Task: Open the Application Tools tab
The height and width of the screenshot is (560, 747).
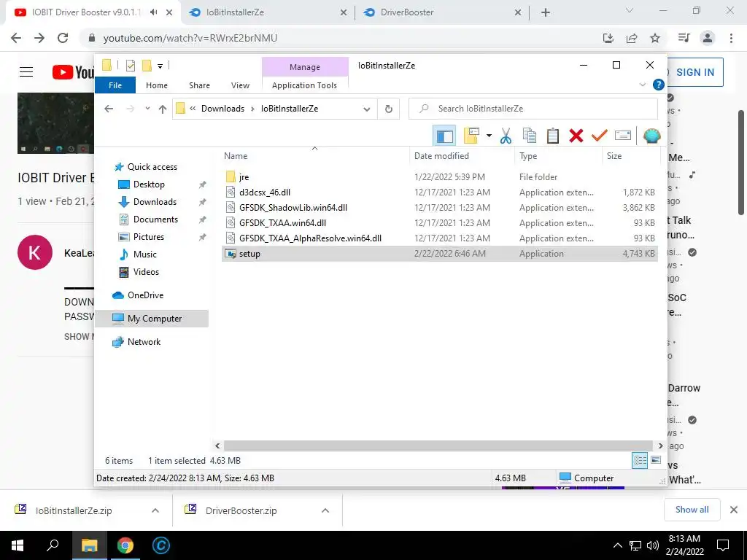Action: [x=304, y=85]
